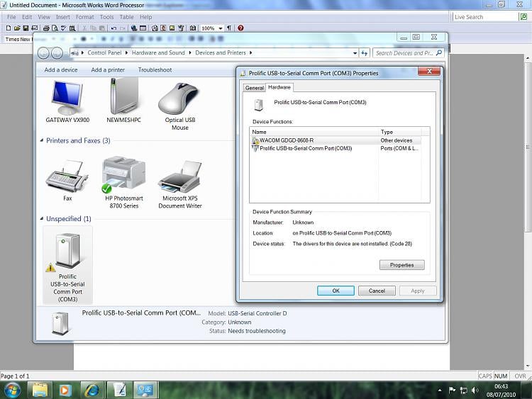Viewport: 532px width, 399px height.
Task: Open the Insert menu in Works
Action: [x=62, y=17]
